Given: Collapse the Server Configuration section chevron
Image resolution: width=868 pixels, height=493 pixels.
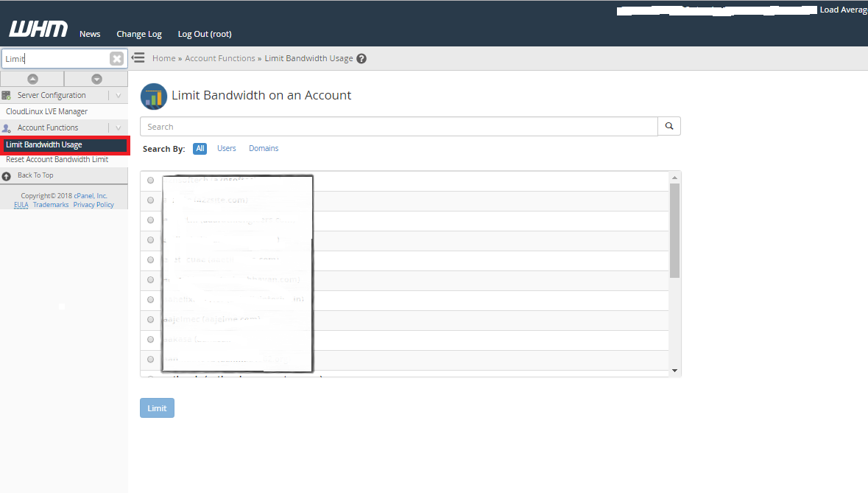Looking at the screenshot, I should [x=118, y=96].
